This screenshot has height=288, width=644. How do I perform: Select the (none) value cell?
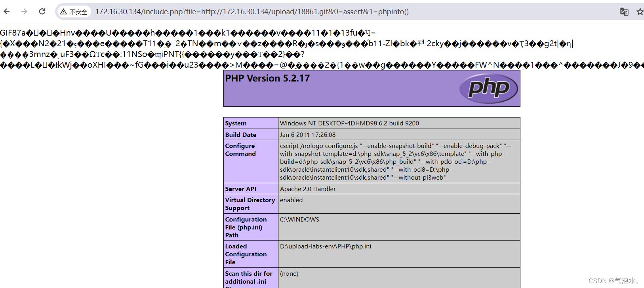pyautogui.click(x=399, y=278)
